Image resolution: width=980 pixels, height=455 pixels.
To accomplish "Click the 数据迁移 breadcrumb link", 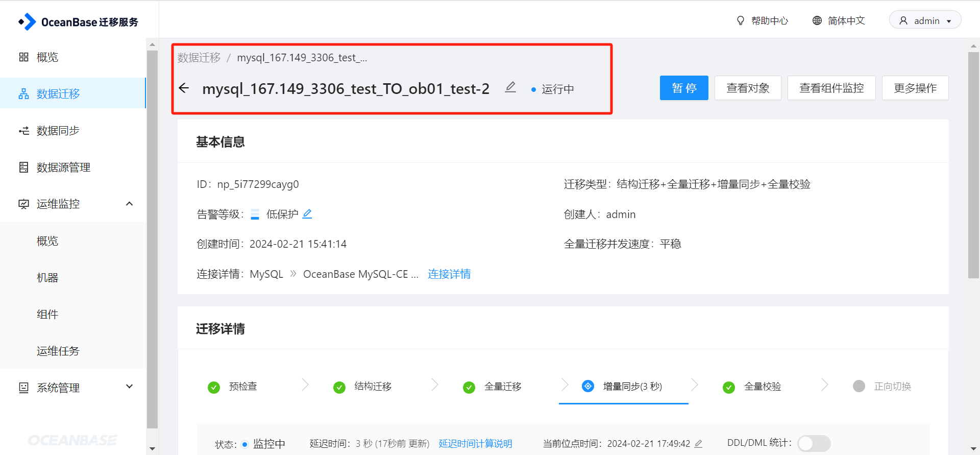I will tap(199, 58).
